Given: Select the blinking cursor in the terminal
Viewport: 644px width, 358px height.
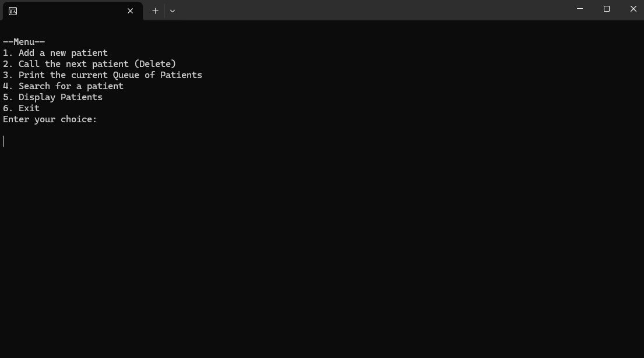Looking at the screenshot, I should 3,140.
